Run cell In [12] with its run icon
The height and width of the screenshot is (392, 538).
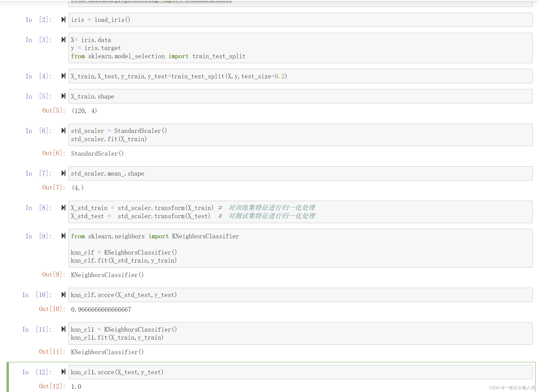(63, 372)
